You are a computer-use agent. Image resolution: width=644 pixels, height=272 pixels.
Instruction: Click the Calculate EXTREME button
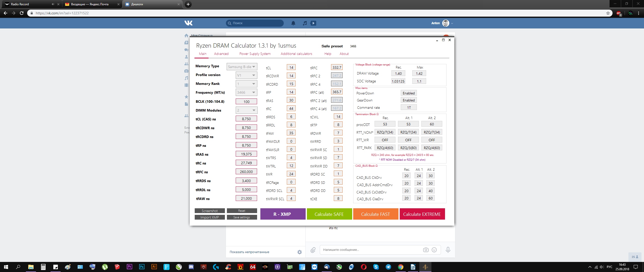(422, 214)
